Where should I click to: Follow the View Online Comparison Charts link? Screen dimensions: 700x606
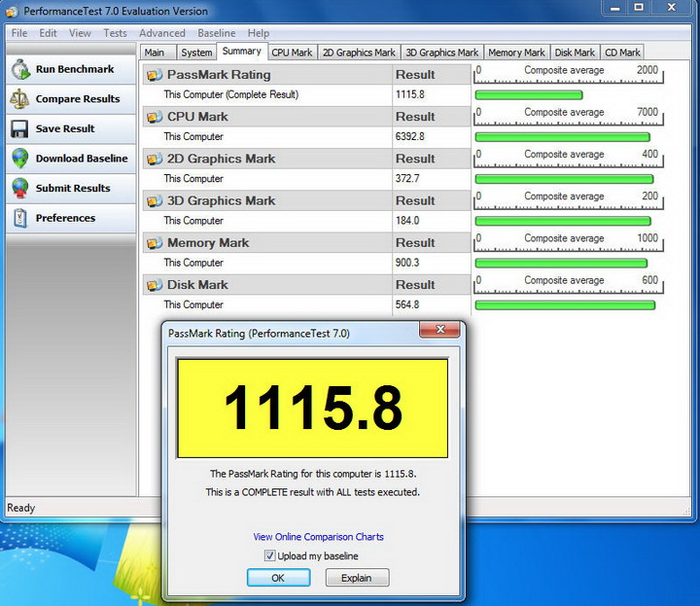point(318,537)
